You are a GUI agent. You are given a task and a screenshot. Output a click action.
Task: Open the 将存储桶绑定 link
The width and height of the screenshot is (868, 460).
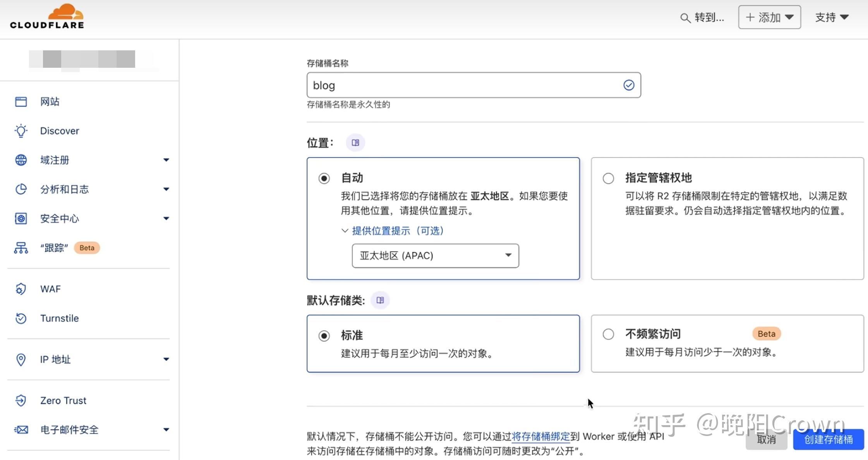click(x=540, y=436)
